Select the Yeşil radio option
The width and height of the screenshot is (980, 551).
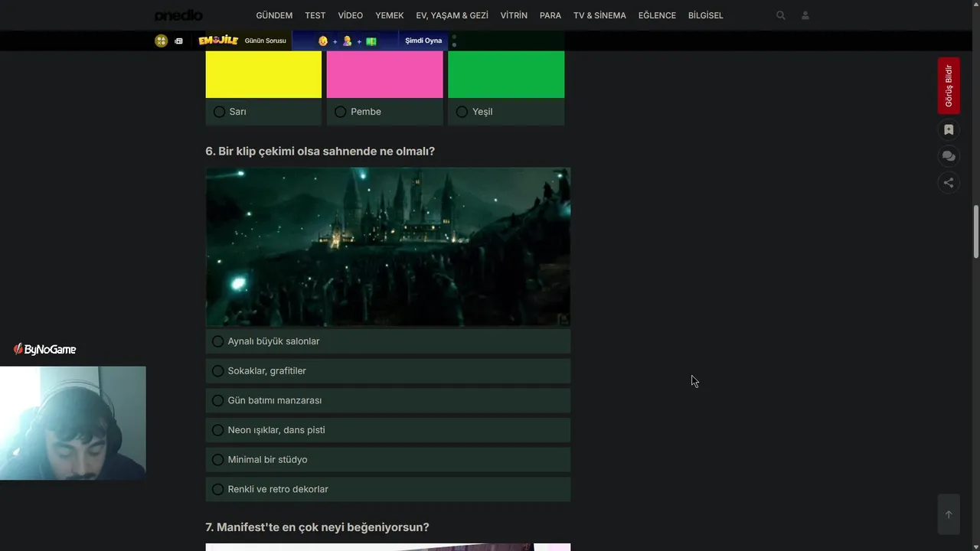click(x=506, y=112)
